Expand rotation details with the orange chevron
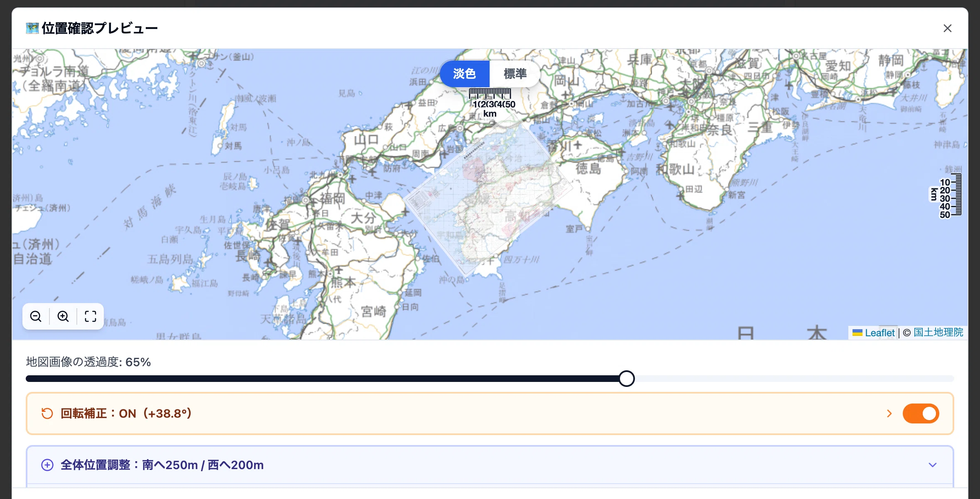The height and width of the screenshot is (499, 980). 889,413
